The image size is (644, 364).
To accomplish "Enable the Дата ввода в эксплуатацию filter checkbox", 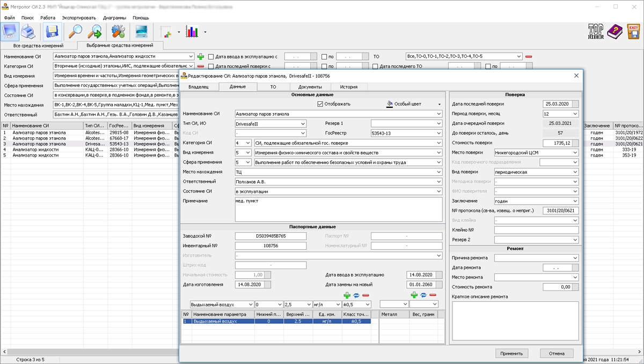I will pos(211,56).
